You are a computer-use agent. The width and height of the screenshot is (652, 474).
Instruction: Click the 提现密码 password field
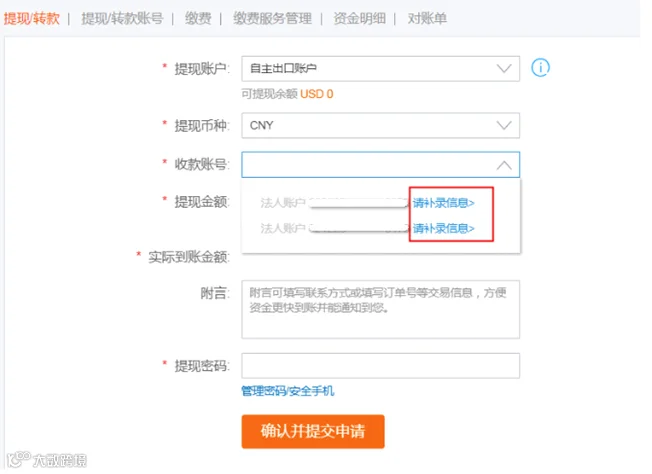click(x=380, y=366)
